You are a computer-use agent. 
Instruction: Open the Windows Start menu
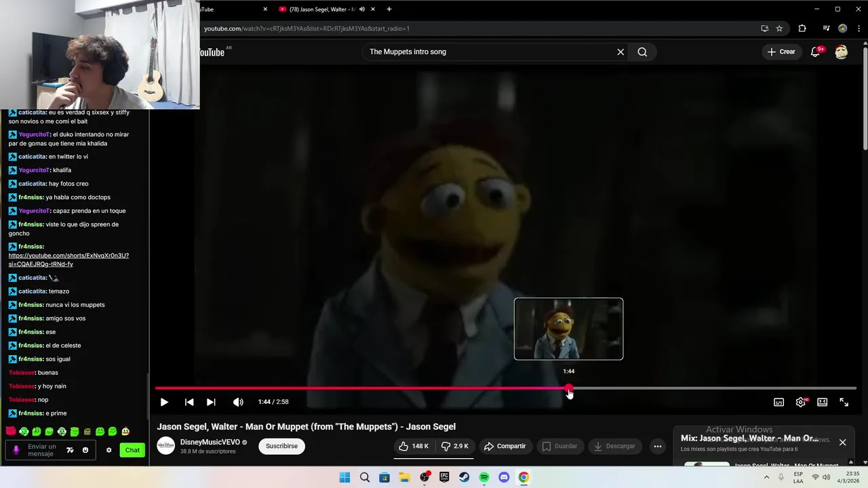pos(344,477)
